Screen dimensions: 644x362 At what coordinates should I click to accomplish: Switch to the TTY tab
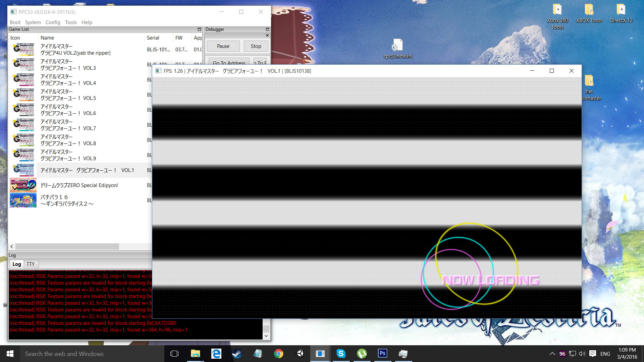[x=31, y=264]
